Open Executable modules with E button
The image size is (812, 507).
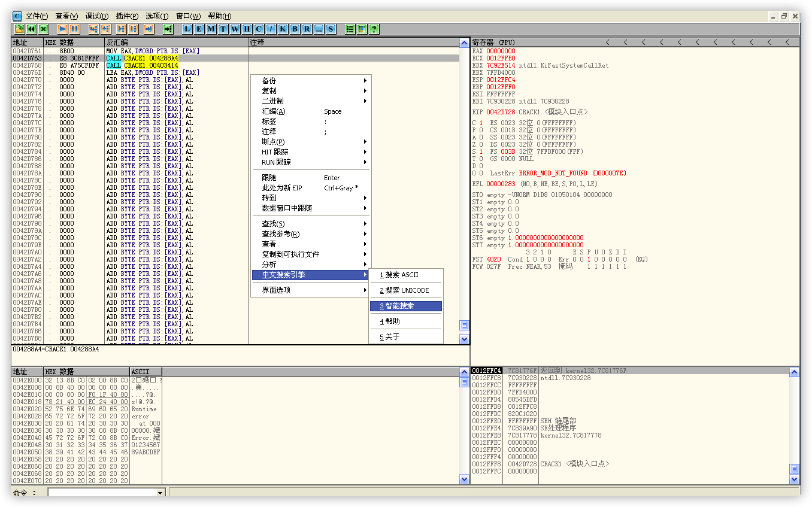click(199, 29)
